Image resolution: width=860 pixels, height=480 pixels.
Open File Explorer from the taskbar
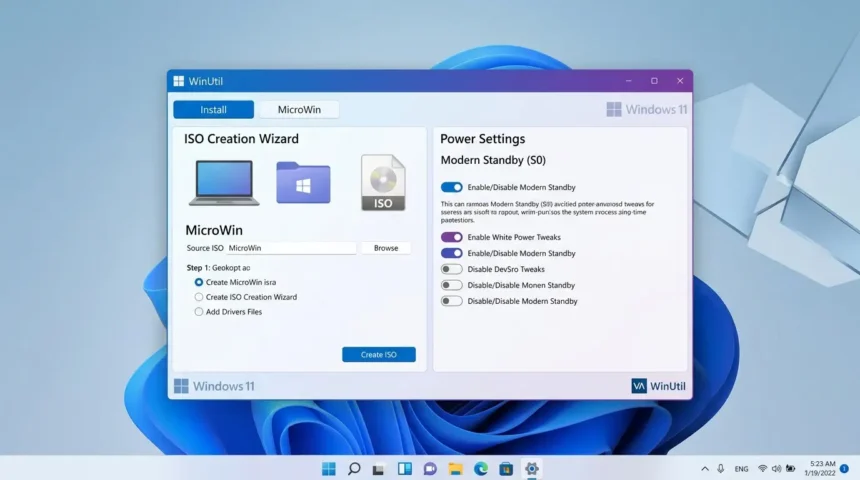[455, 468]
